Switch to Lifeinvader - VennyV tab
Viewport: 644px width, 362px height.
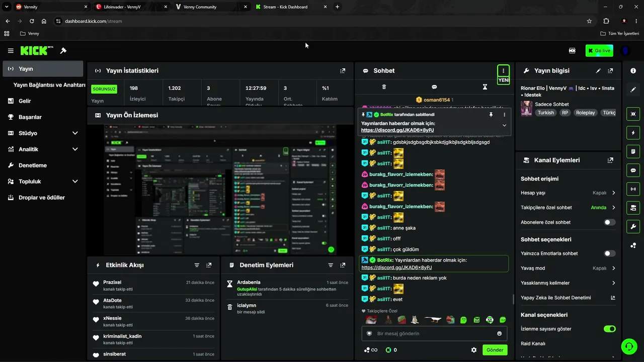(x=131, y=7)
